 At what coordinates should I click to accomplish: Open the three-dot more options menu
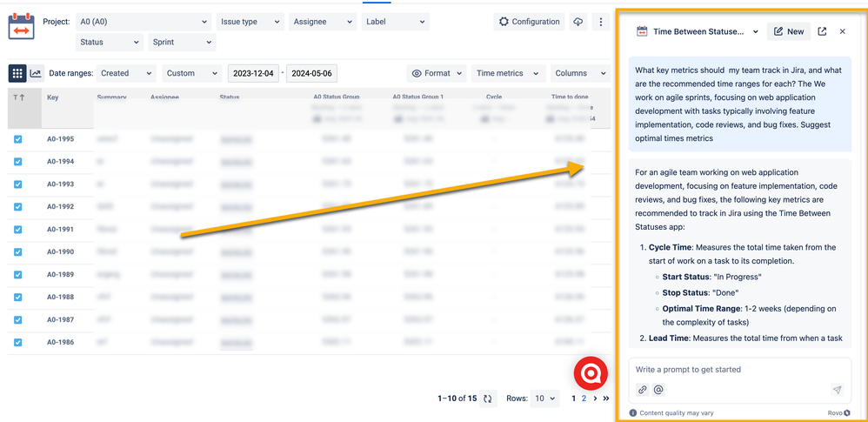(x=601, y=22)
